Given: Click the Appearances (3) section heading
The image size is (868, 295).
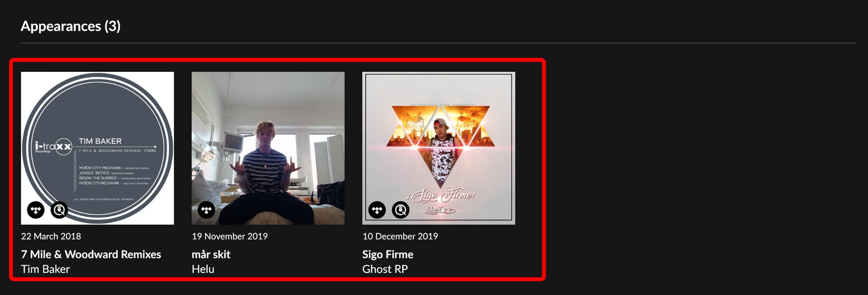Looking at the screenshot, I should point(71,26).
